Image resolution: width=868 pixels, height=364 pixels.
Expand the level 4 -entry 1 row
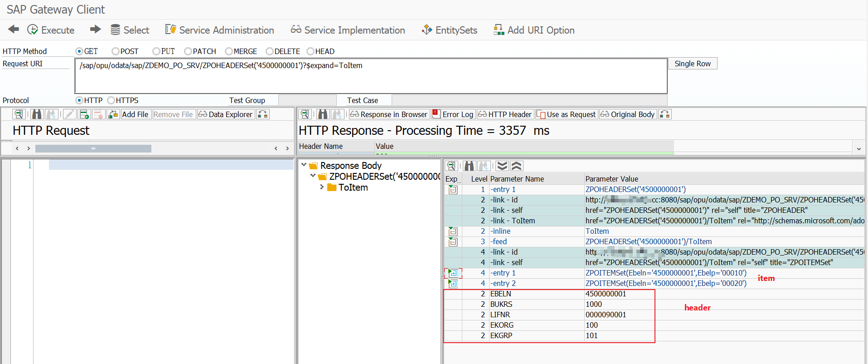pyautogui.click(x=453, y=273)
